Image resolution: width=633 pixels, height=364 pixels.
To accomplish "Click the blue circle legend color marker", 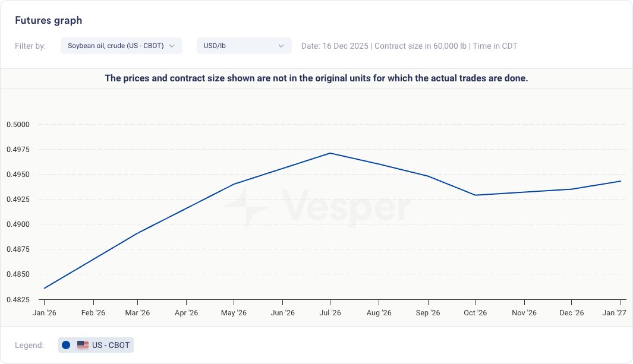I will 66,345.
